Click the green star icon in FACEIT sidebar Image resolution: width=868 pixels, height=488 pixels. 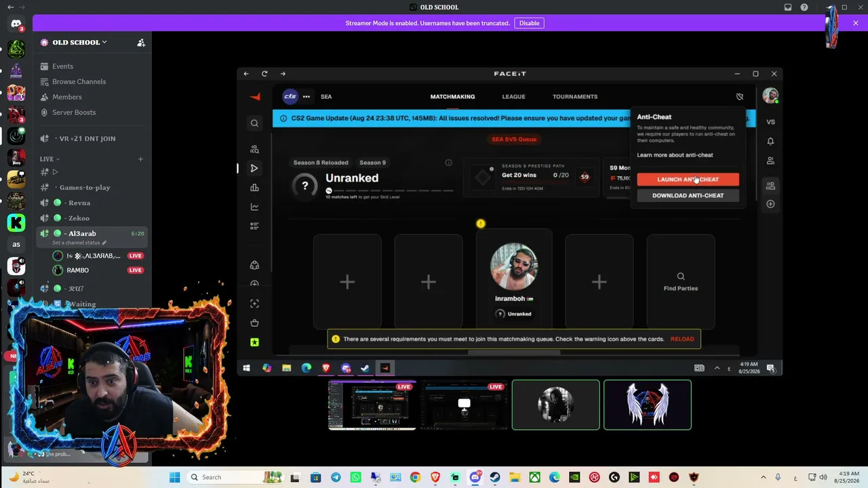(254, 342)
